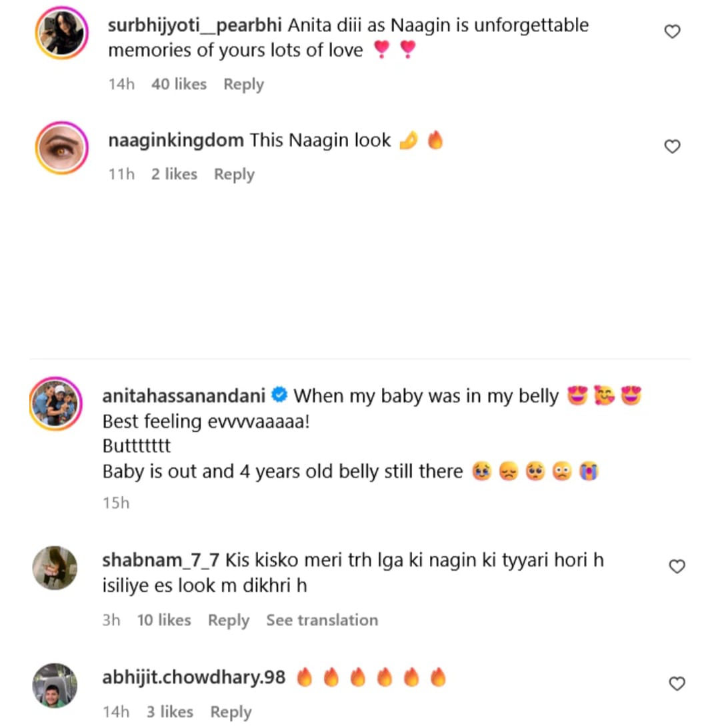Open anitahassanandani's profile picture

(x=55, y=403)
